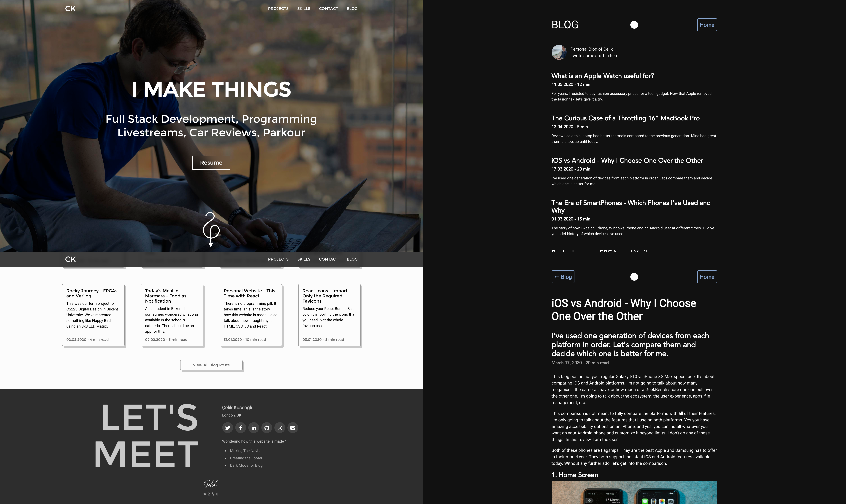
Task: Click the '1. Home Screen' section heading
Action: [x=575, y=475]
